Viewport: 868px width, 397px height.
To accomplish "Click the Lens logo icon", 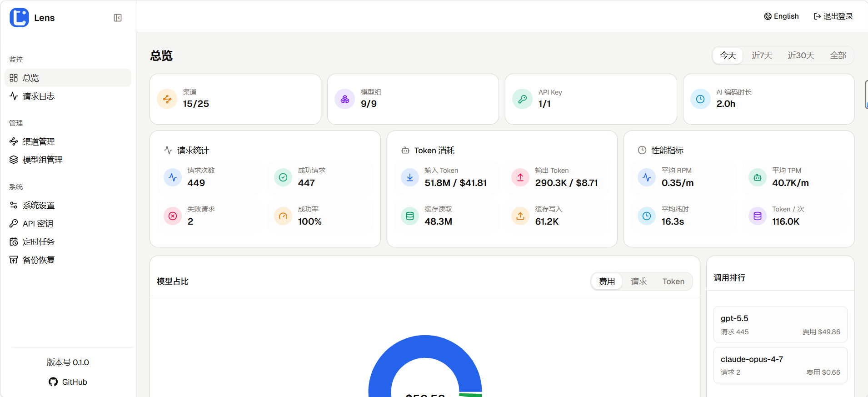I will [x=19, y=18].
